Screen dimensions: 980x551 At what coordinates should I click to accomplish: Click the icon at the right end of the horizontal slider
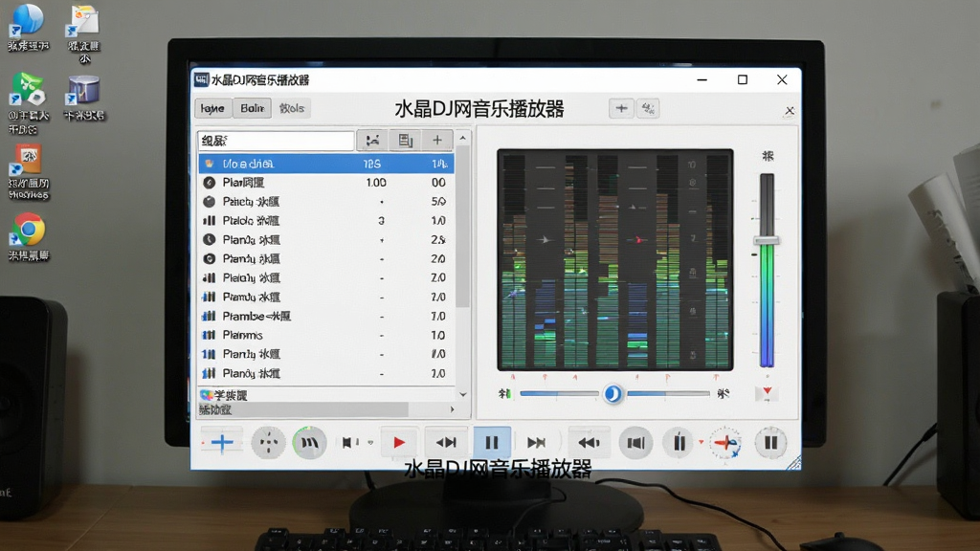click(x=724, y=393)
